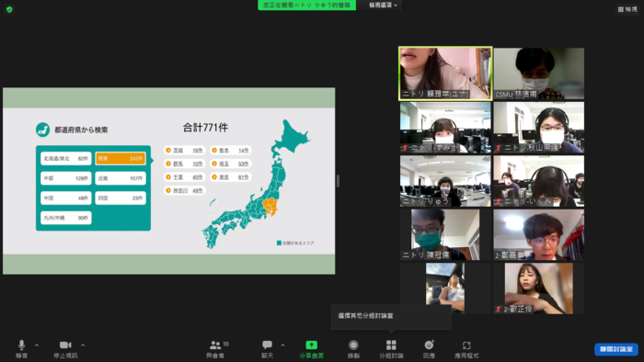This screenshot has height=362, width=644.
Task: Click the green screen-sharing status banner
Action: pyautogui.click(x=306, y=5)
